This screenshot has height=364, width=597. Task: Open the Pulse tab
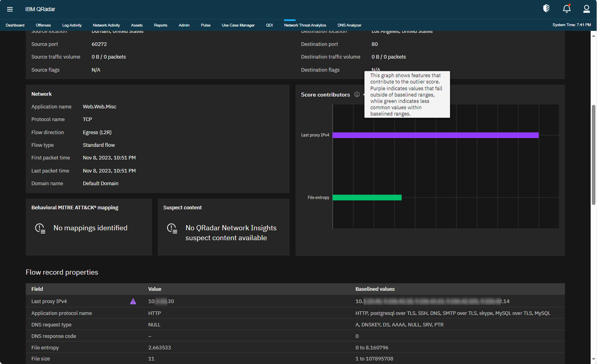pyautogui.click(x=205, y=25)
